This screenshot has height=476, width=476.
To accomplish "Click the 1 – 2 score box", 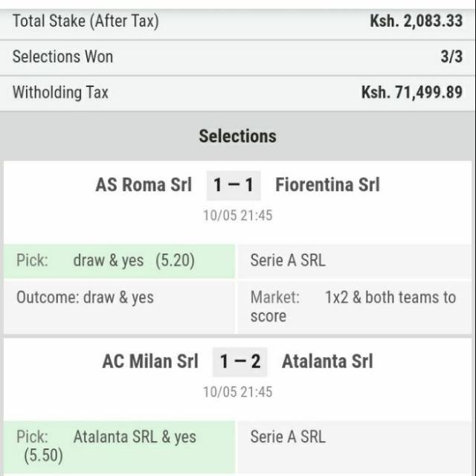I will point(239,362).
